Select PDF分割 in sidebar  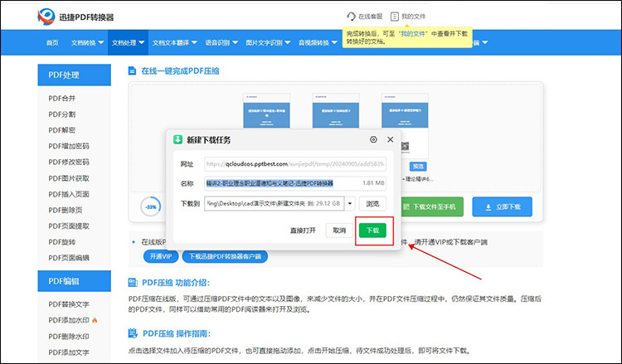pos(62,114)
